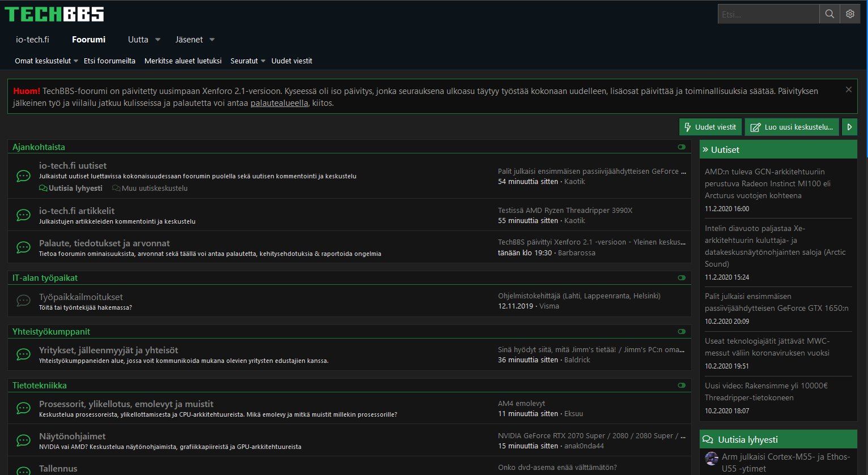This screenshot has height=475, width=868.
Task: Click the Uudet viestit green button
Action: (x=710, y=127)
